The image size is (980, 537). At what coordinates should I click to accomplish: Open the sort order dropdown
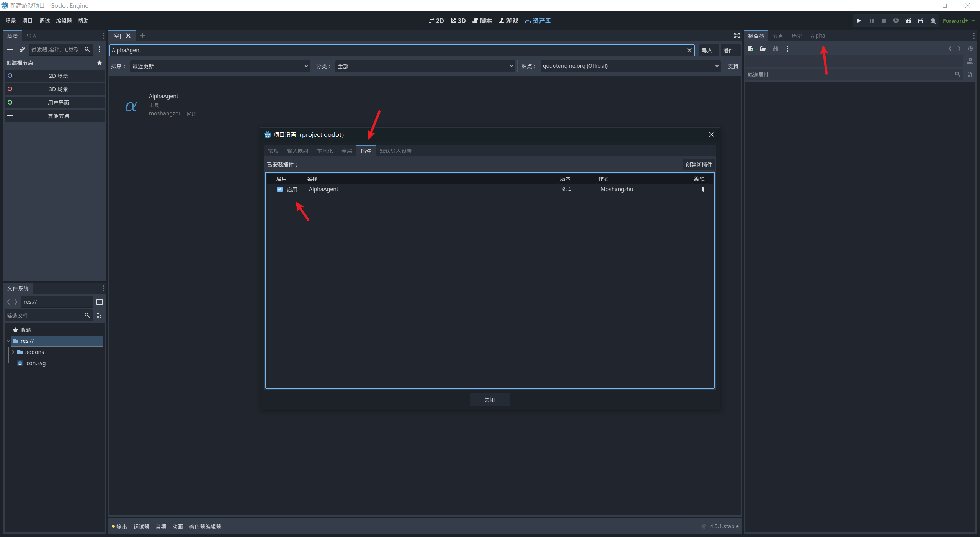(220, 66)
